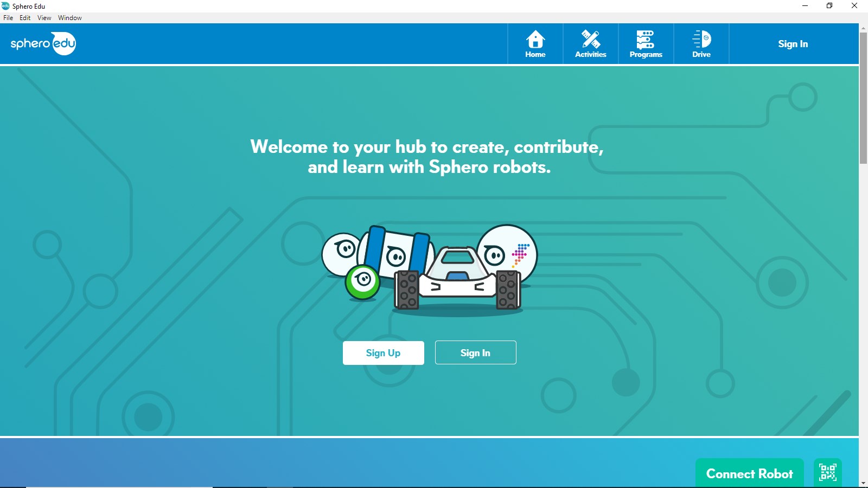Click the white Sign Up button
Screen dimensions: 868x488
tap(384, 353)
